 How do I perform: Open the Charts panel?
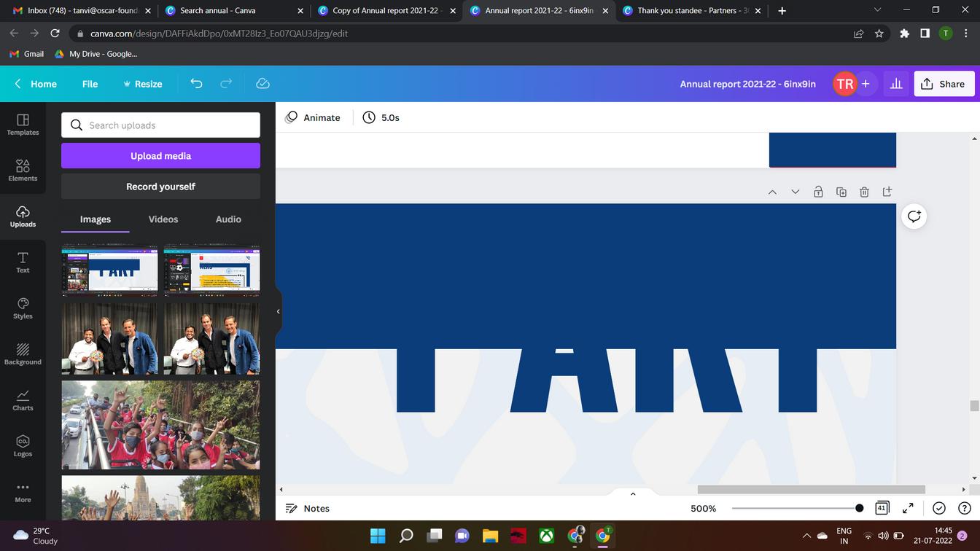click(x=23, y=400)
